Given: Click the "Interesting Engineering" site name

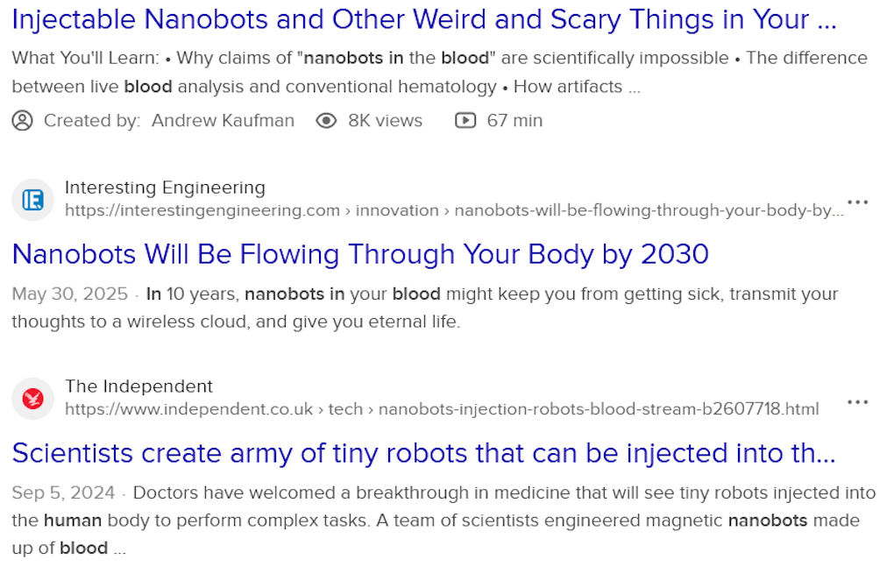Looking at the screenshot, I should (165, 188).
